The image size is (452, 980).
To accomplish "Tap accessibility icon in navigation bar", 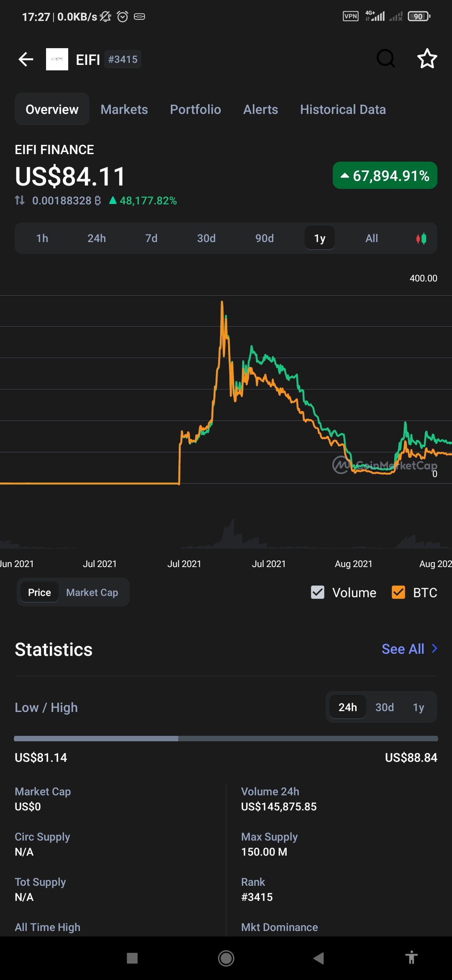I will click(x=411, y=957).
